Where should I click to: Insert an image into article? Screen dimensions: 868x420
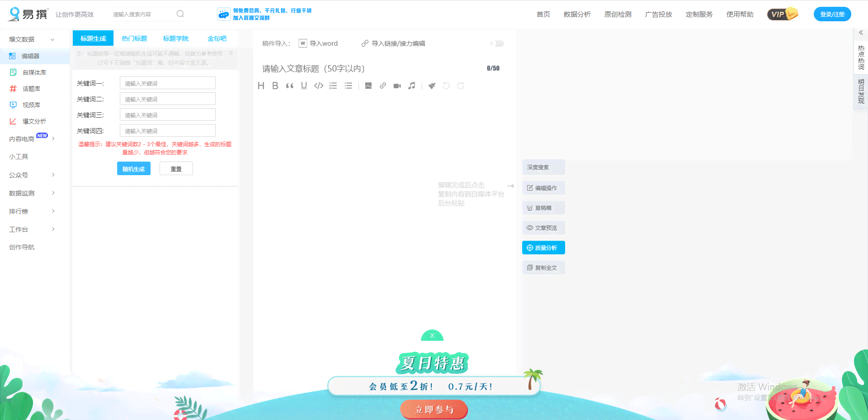pyautogui.click(x=368, y=86)
